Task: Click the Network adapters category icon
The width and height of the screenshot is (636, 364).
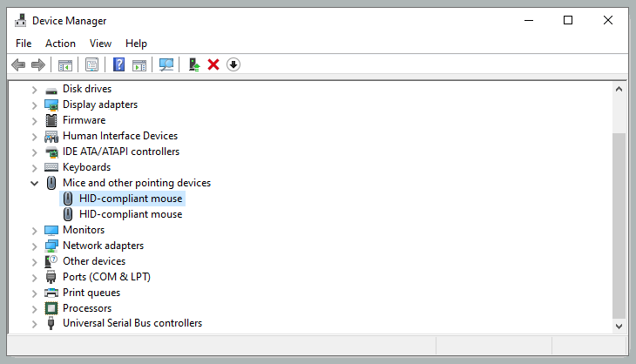Action: point(51,246)
